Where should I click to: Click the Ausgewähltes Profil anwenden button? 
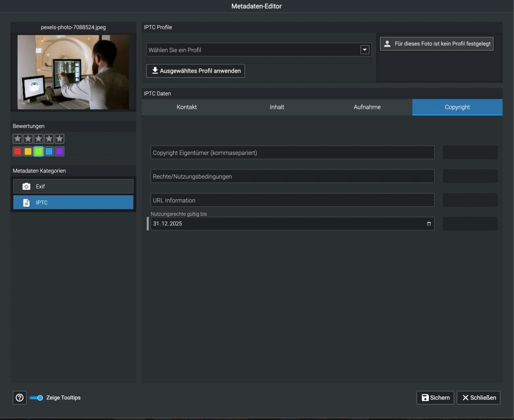(x=195, y=71)
